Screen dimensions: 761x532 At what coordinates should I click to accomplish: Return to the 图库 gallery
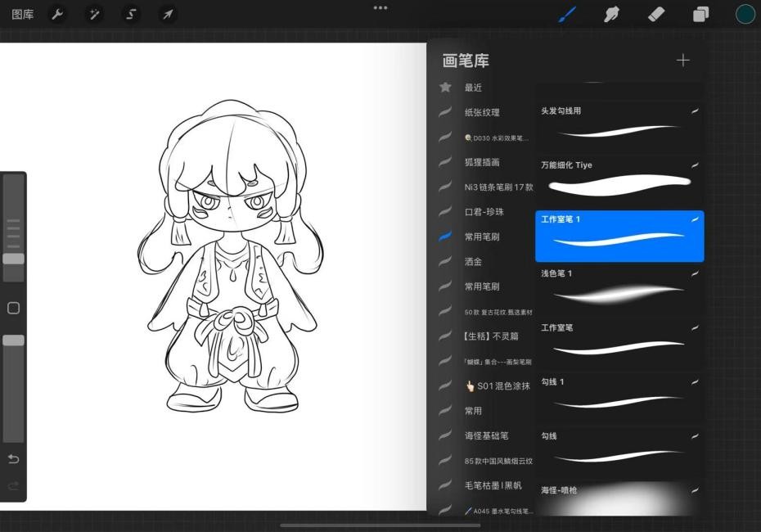click(x=23, y=14)
